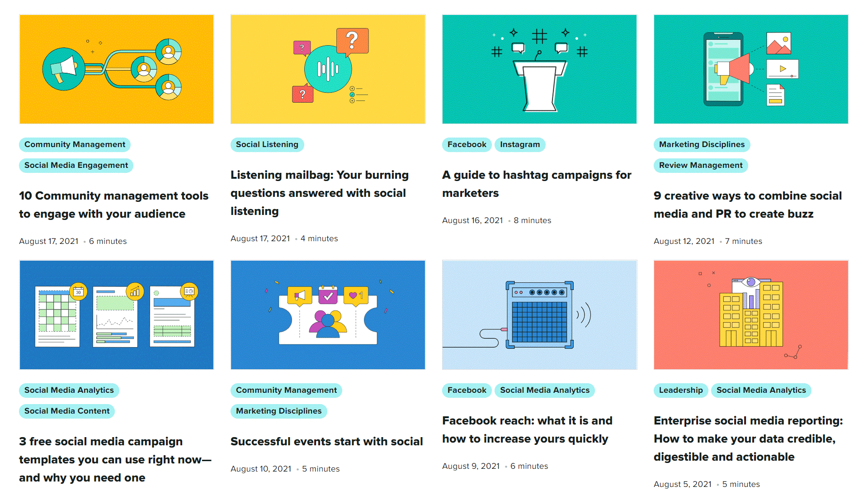Filter by the Instagram tag

[x=519, y=145]
